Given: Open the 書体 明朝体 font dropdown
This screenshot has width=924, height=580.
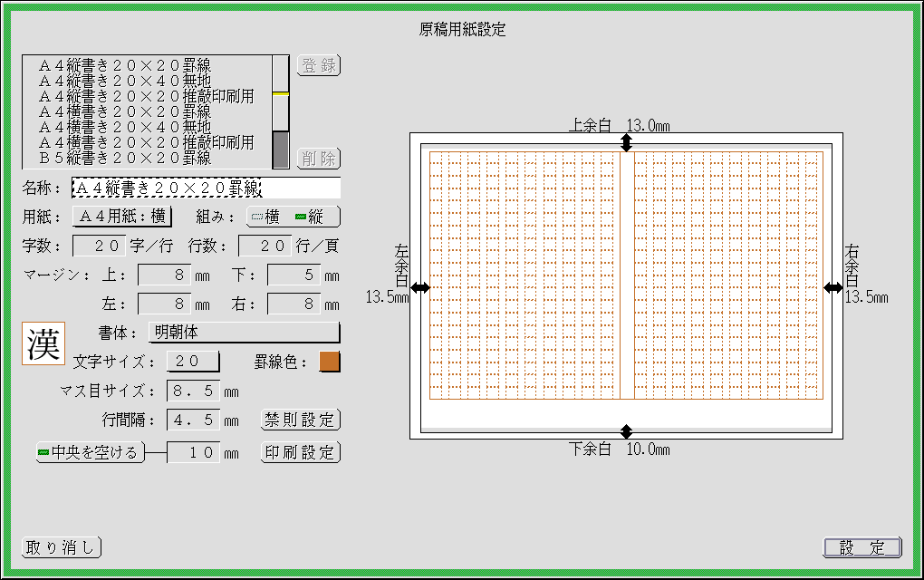Looking at the screenshot, I should point(244,333).
